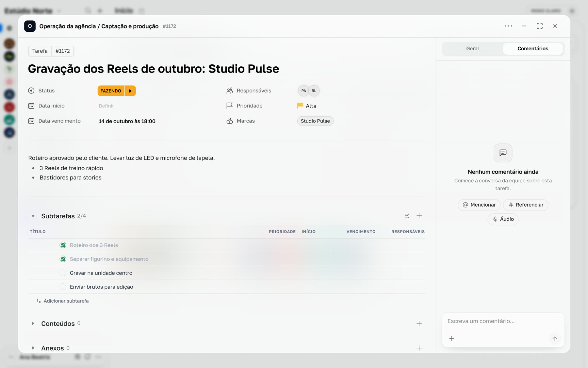
Task: Mark 'Gravar na unidade centro' as done
Action: tap(63, 273)
